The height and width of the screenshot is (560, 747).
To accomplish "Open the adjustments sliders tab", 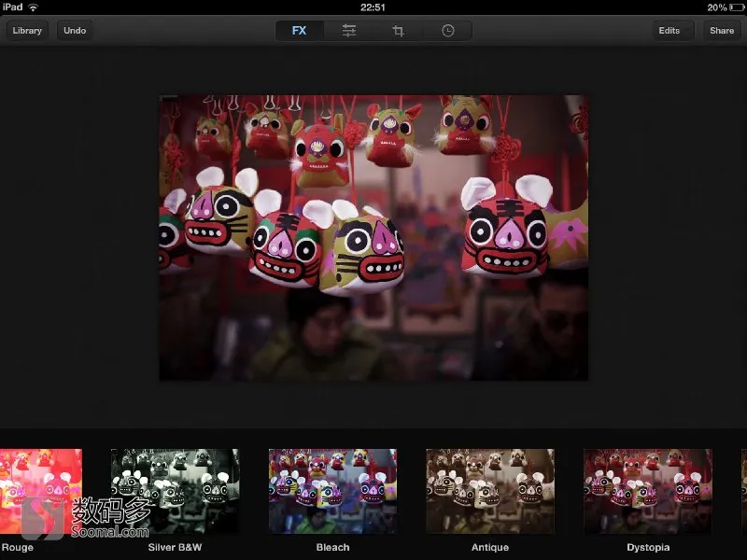I will [348, 31].
